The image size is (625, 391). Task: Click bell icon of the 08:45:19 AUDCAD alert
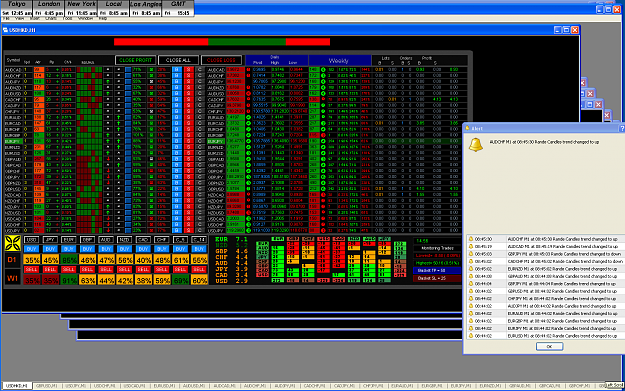click(x=471, y=246)
